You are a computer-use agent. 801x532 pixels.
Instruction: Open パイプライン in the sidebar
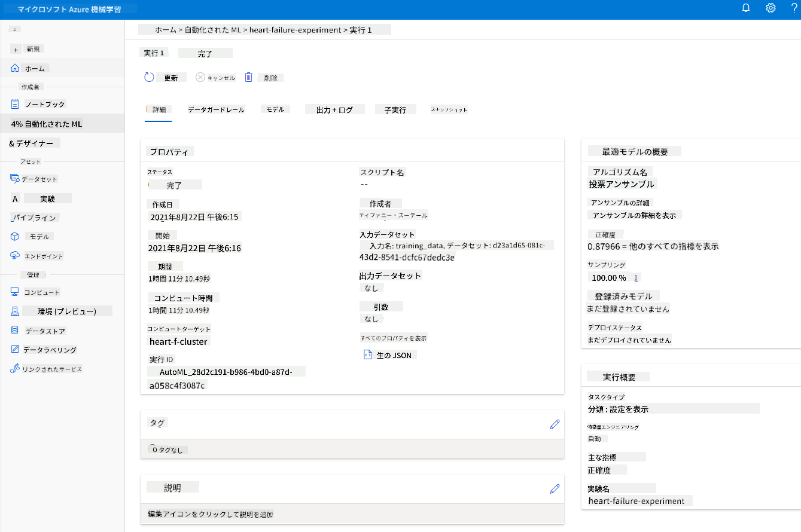point(35,218)
